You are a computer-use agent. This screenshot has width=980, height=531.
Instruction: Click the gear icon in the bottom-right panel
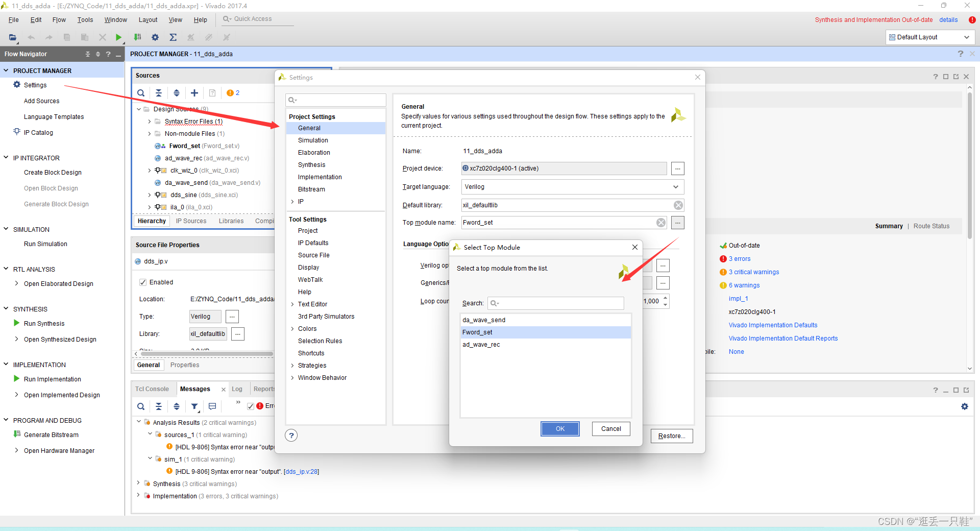coord(965,406)
